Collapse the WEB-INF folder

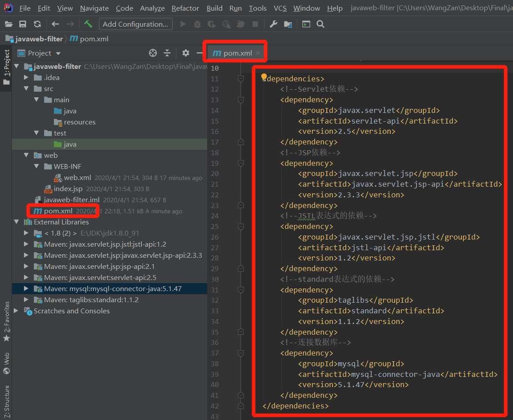(x=36, y=167)
